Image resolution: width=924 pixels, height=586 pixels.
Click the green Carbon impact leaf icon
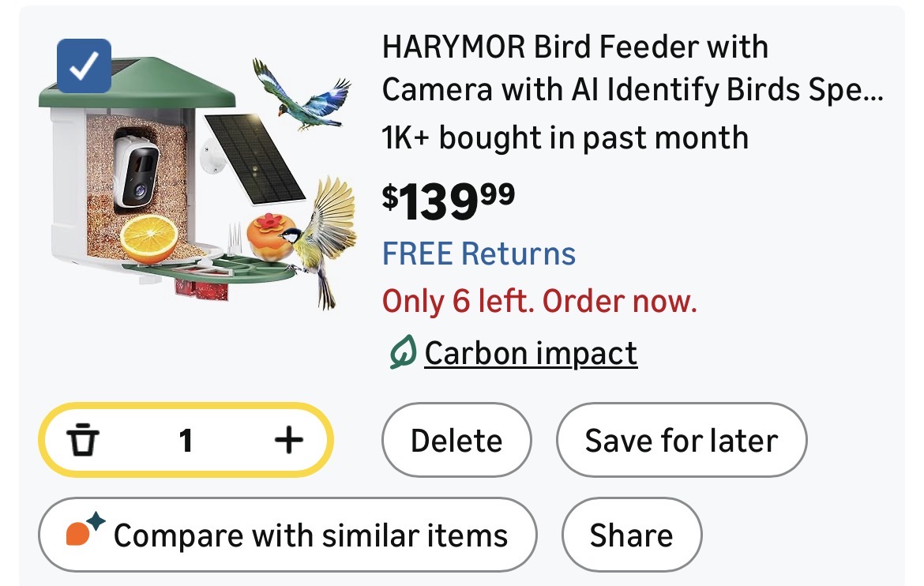coord(402,354)
